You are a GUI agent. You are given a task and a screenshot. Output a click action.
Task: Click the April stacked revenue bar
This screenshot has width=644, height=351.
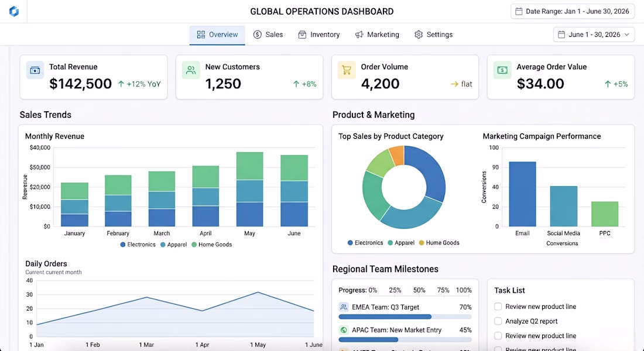click(205, 196)
